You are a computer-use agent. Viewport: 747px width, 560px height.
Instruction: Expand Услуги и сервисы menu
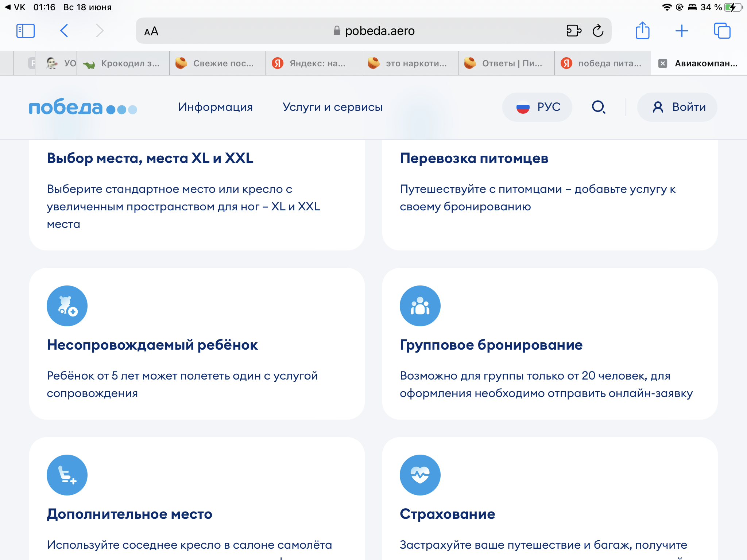[x=332, y=107]
